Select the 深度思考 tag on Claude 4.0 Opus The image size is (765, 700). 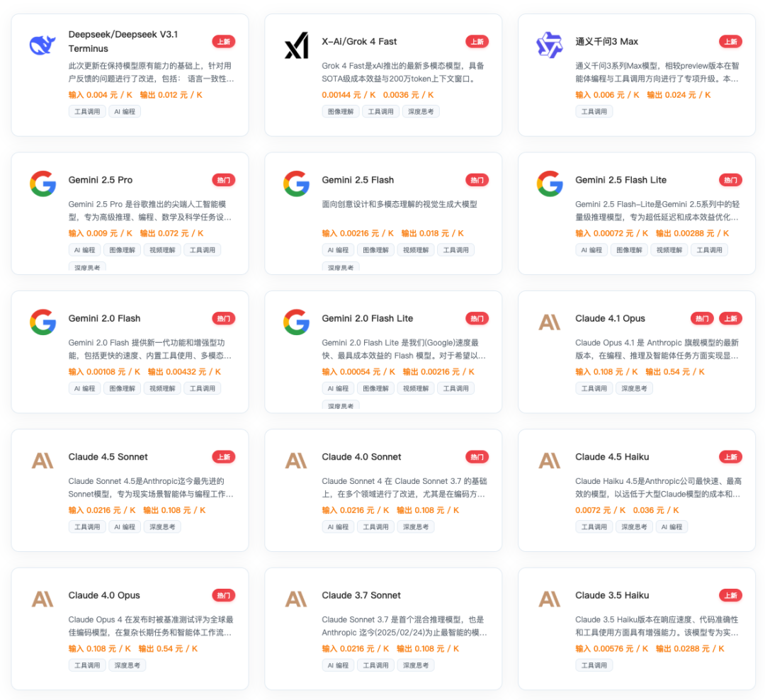click(127, 665)
